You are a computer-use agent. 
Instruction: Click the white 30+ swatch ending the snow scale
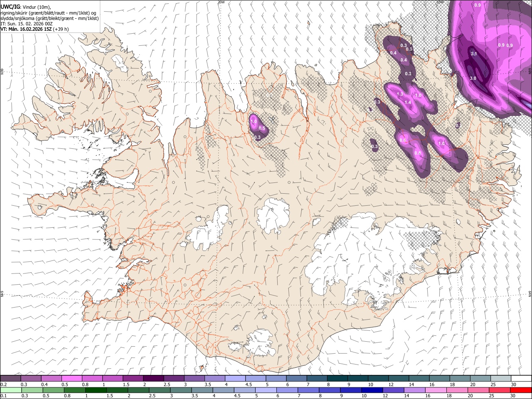tap(521, 379)
